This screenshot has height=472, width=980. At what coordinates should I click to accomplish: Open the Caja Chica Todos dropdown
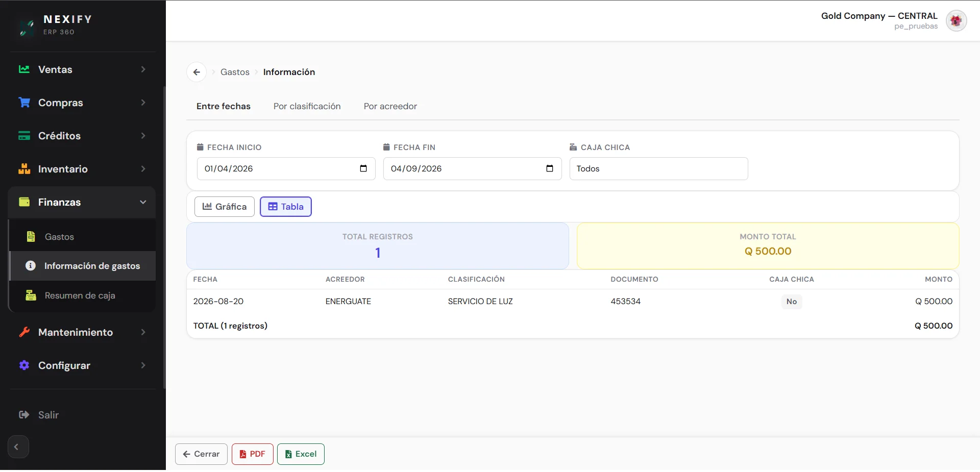pyautogui.click(x=658, y=168)
